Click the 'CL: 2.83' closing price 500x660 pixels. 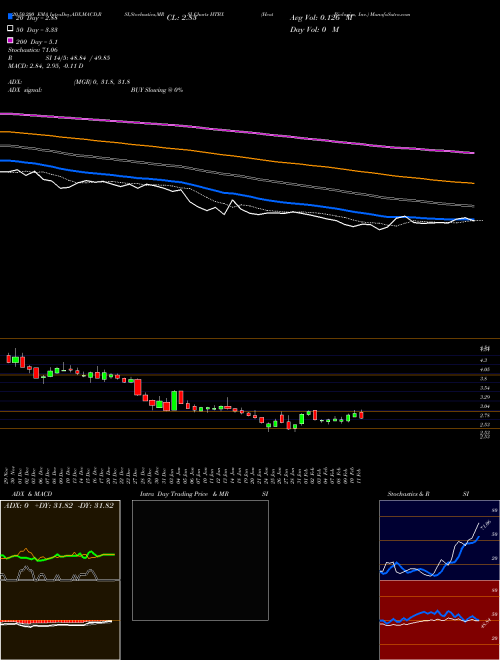coord(181,18)
